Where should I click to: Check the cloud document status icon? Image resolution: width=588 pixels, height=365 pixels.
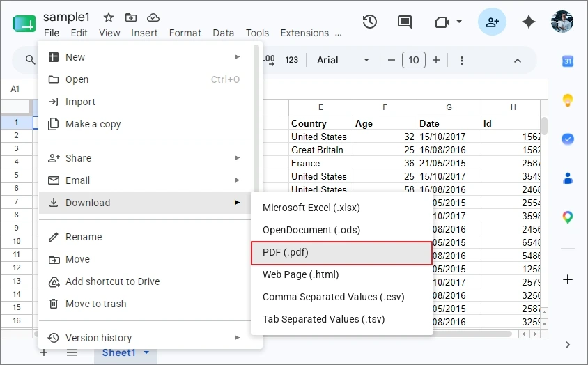(153, 17)
